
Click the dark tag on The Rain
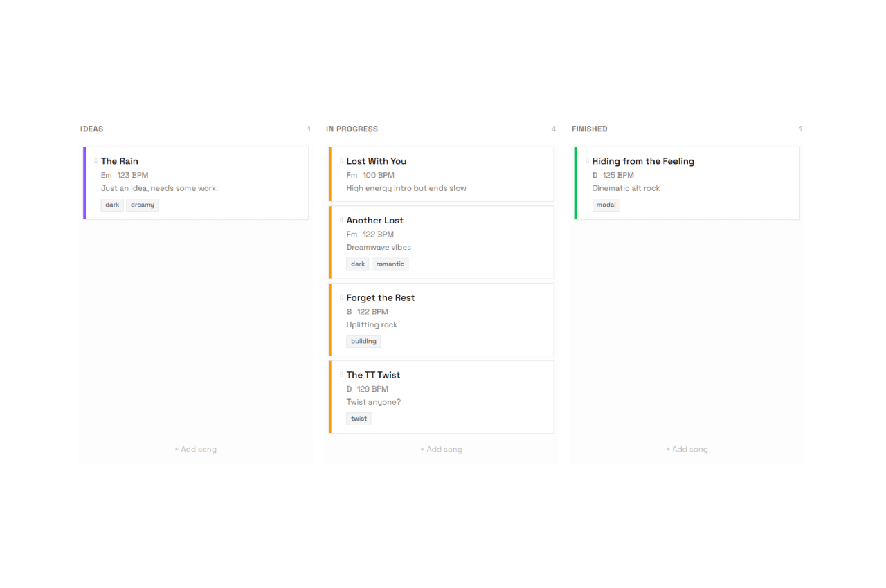pos(112,205)
